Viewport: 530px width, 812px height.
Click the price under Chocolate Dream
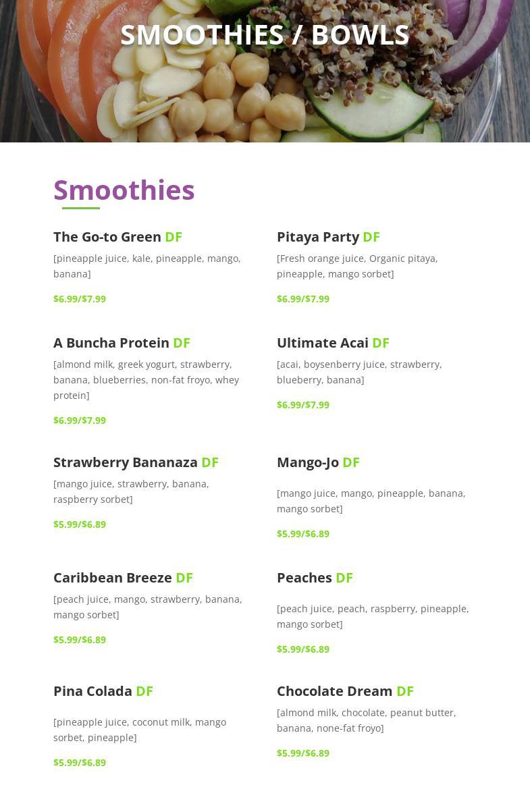[303, 753]
